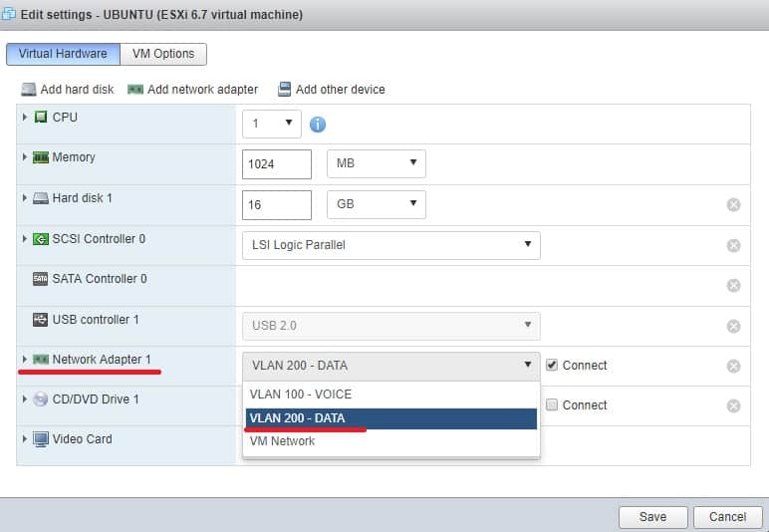The height and width of the screenshot is (532, 769).
Task: Click the Add network adapter icon
Action: [x=135, y=90]
